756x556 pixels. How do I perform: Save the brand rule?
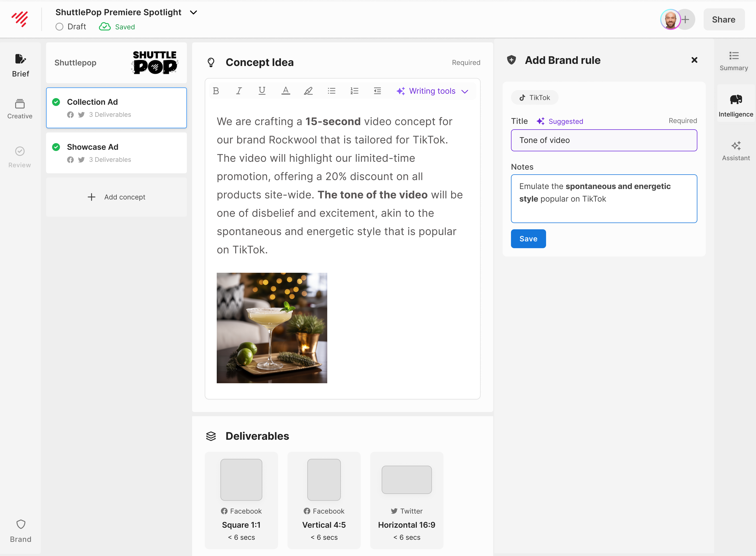528,239
